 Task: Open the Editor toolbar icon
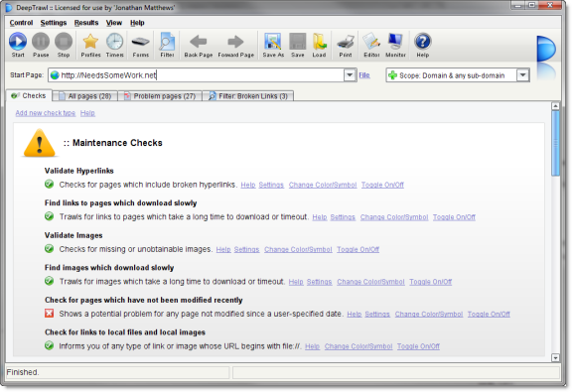coord(371,45)
